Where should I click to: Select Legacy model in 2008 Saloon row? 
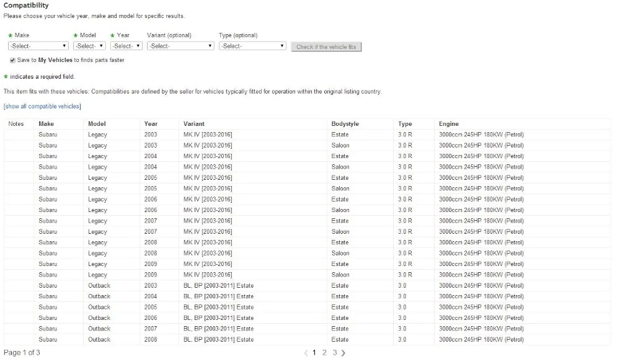coord(98,253)
